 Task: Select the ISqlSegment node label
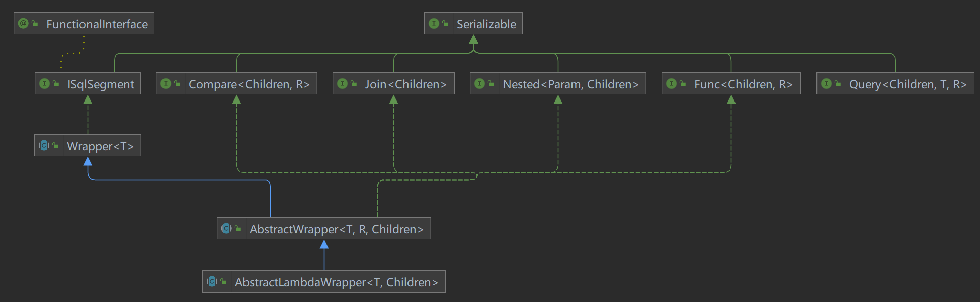(x=101, y=84)
